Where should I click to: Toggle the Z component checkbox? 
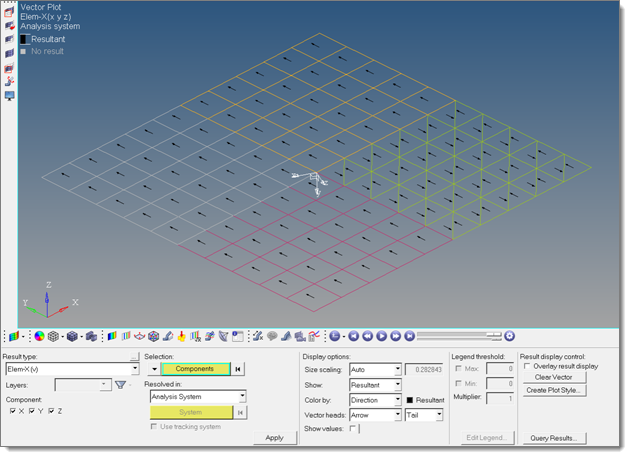(51, 411)
